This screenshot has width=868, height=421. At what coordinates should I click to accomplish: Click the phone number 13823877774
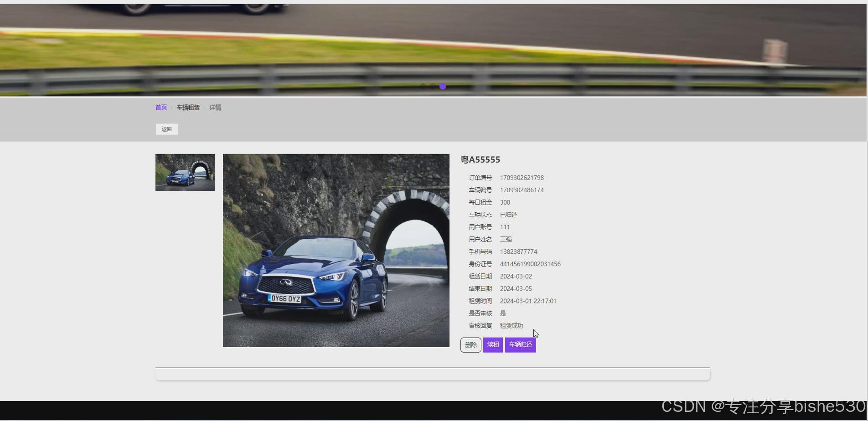point(518,251)
